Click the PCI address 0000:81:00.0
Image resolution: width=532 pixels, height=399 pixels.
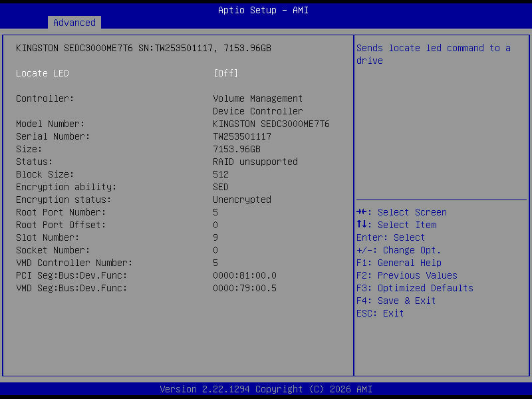(245, 275)
